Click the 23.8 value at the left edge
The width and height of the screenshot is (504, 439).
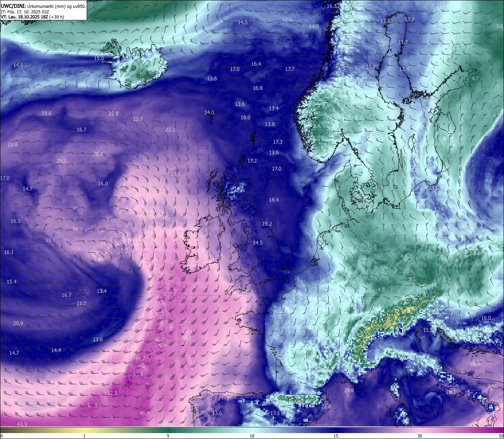(13, 144)
